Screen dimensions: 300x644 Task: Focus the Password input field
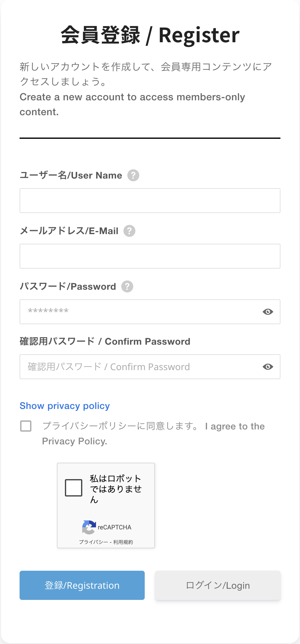click(x=140, y=312)
